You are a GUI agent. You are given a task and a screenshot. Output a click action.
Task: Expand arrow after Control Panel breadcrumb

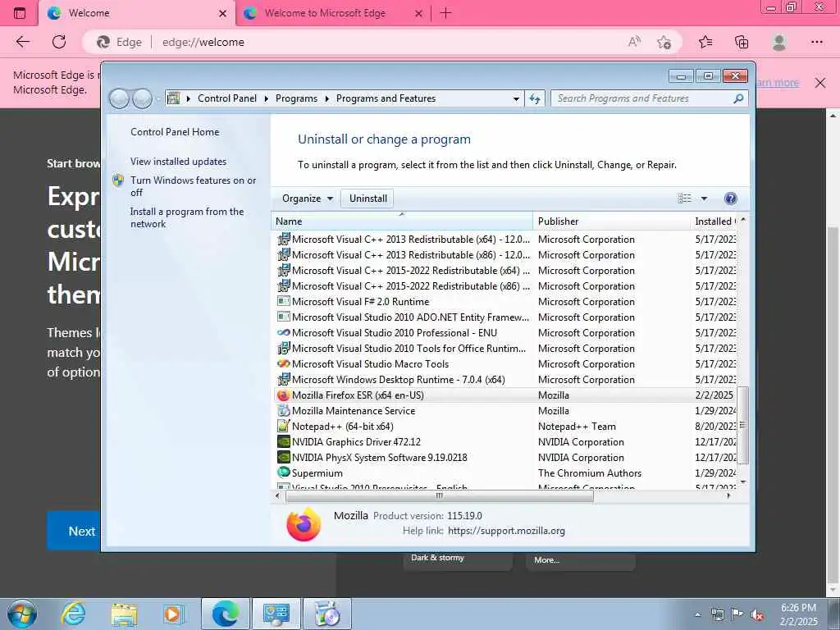267,98
